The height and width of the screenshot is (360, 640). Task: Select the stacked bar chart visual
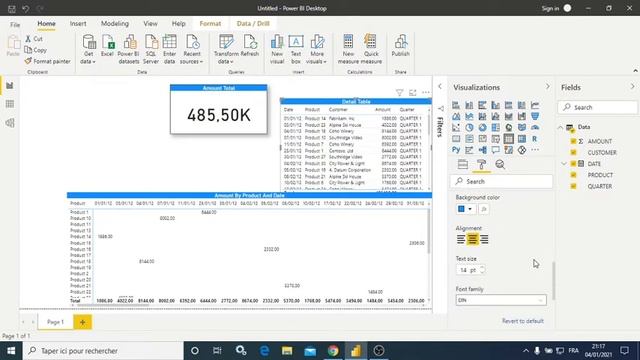pos(456,105)
